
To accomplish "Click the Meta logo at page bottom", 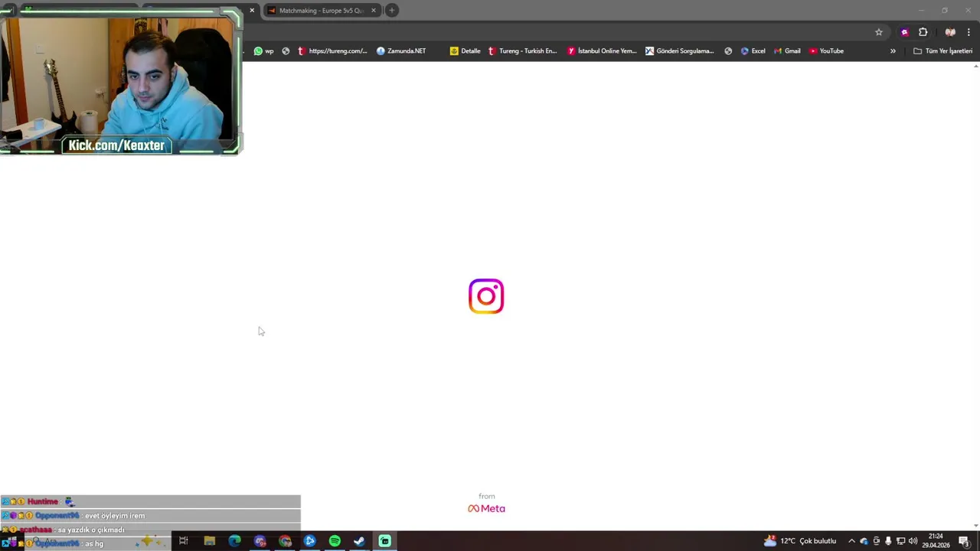I will (486, 508).
